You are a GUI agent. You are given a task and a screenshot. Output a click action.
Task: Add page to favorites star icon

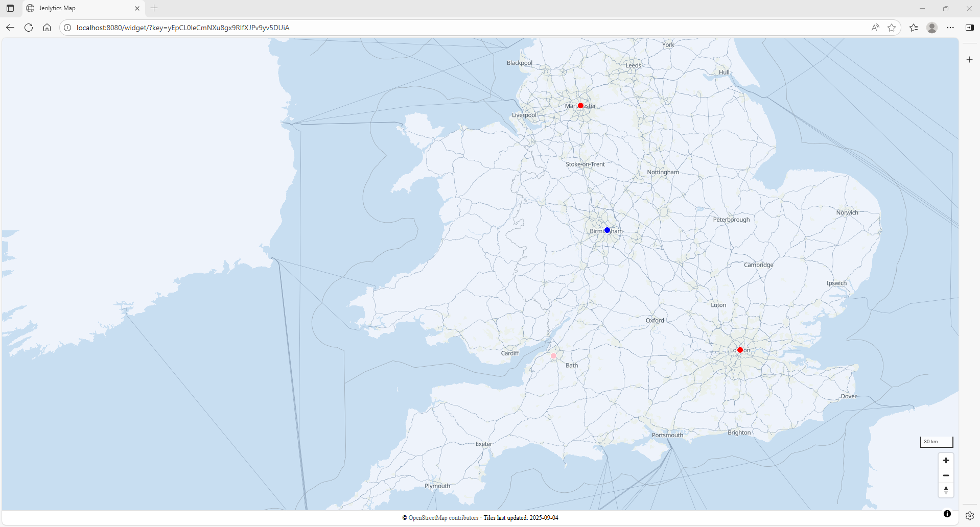tap(892, 28)
